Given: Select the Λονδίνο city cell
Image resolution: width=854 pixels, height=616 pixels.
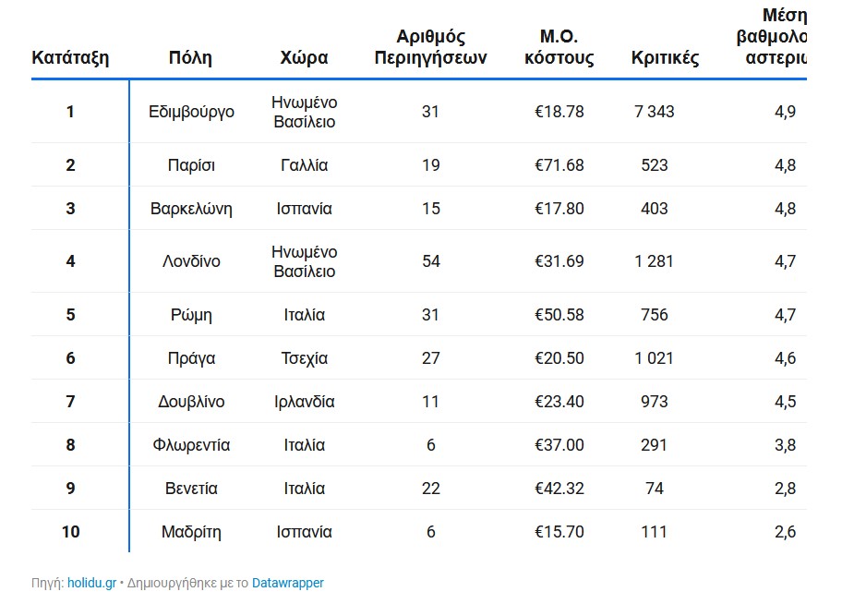Looking at the screenshot, I should tap(191, 261).
